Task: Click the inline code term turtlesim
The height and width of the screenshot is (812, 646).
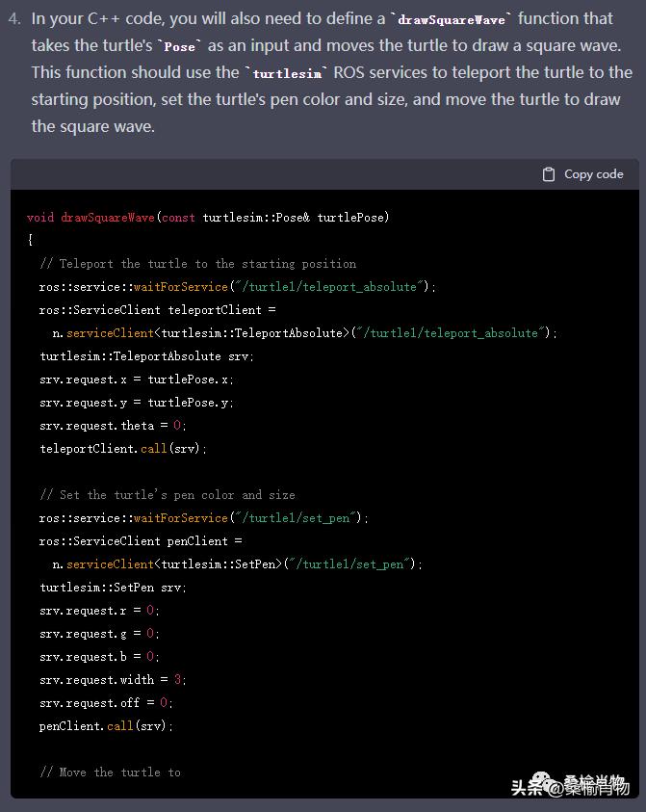Action: (287, 74)
